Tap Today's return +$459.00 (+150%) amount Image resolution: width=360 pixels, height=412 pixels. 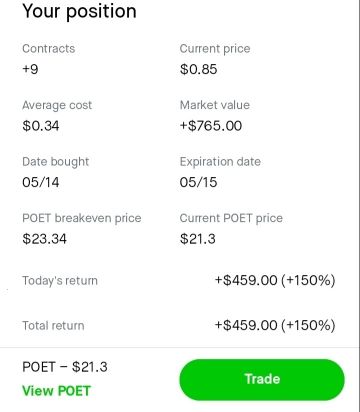[x=275, y=280]
